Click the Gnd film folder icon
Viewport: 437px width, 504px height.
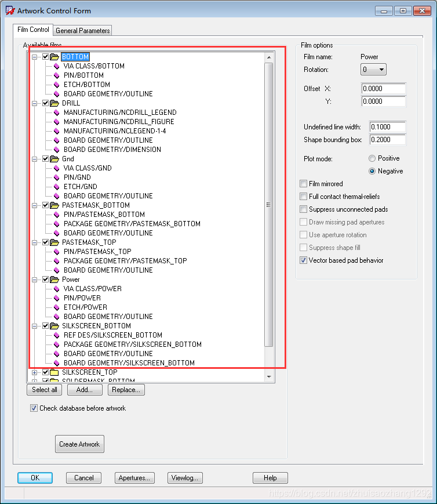54,159
